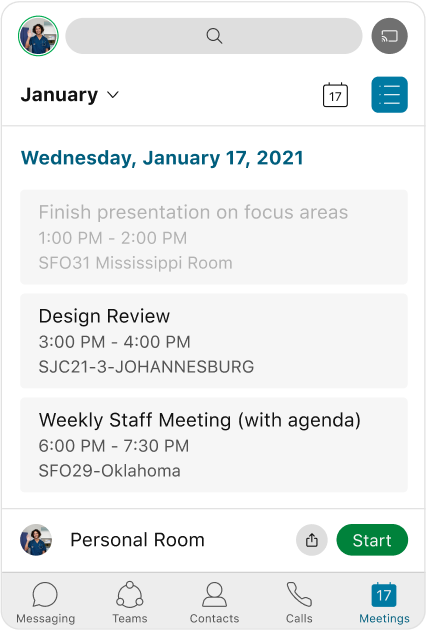Jump to today with calendar 17 icon
This screenshot has height=630, width=426.
pos(335,95)
